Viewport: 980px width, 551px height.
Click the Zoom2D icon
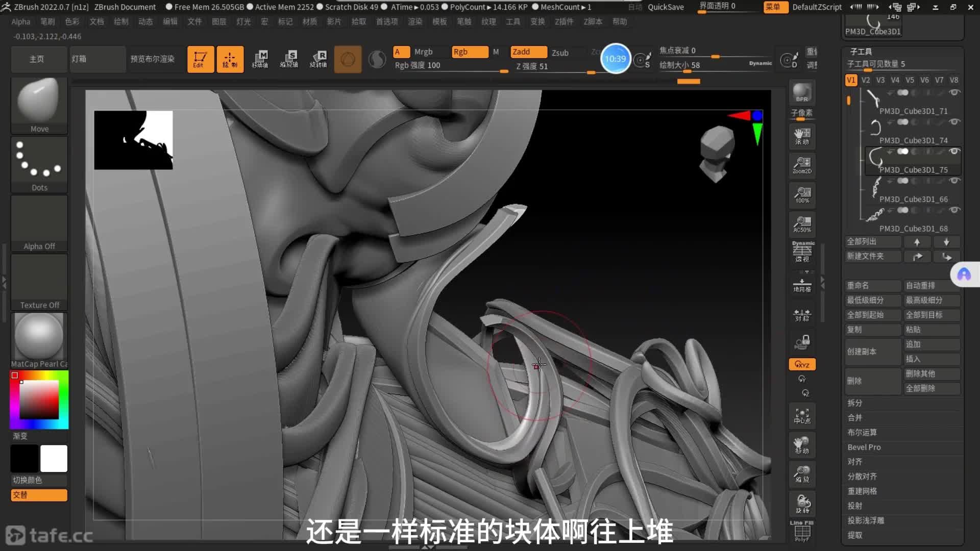[x=802, y=165]
